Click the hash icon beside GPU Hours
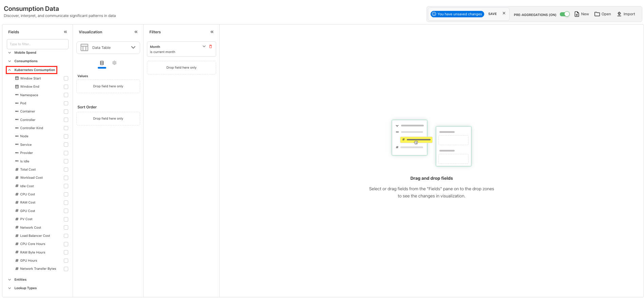Screen dimensions: 644x298 [x=17, y=260]
